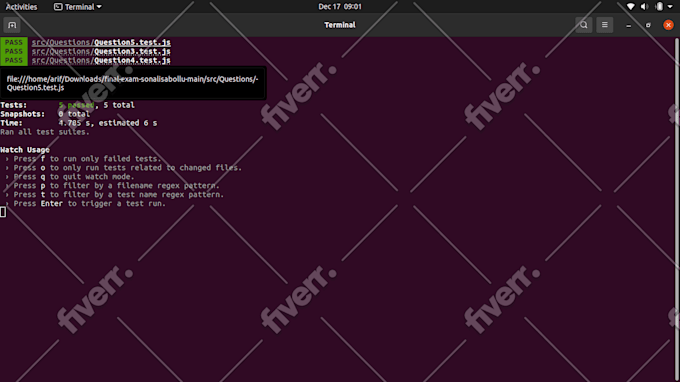The height and width of the screenshot is (382, 680).
Task: Open the clock showing Dec 17 09:01
Action: tap(340, 7)
